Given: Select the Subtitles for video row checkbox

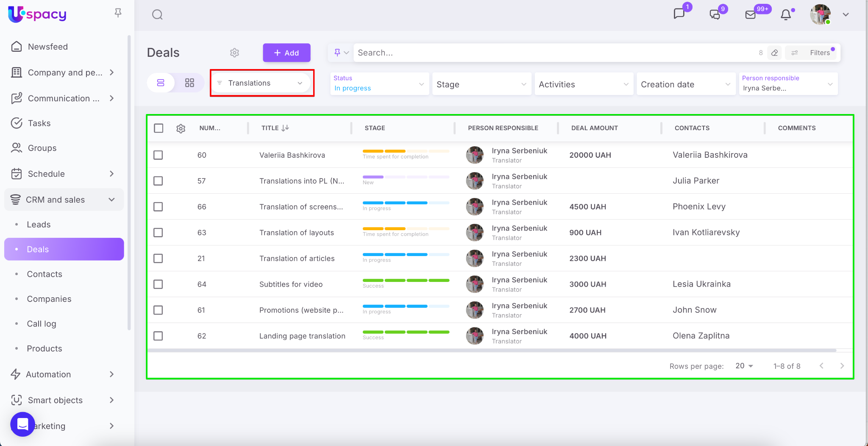Looking at the screenshot, I should pos(158,284).
